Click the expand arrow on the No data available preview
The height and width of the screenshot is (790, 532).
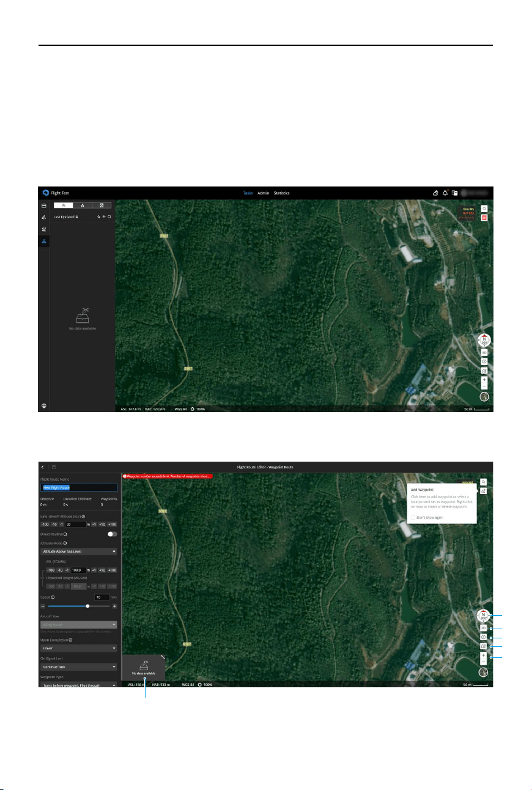coord(163,657)
